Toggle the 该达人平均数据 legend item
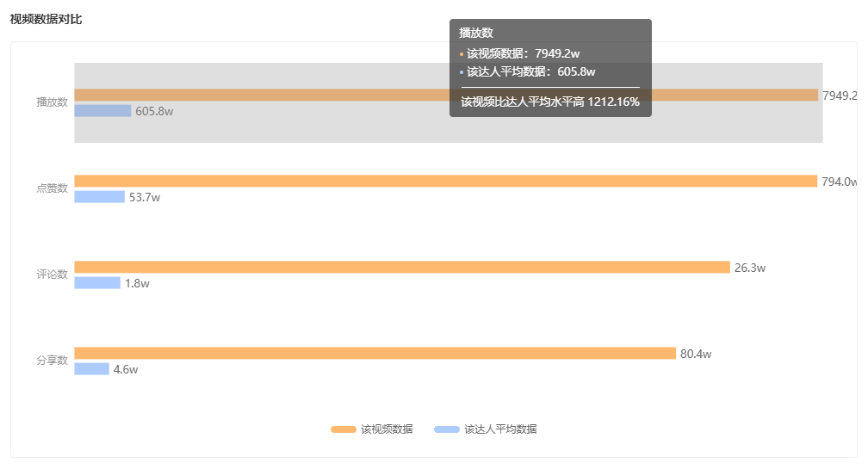 486,429
